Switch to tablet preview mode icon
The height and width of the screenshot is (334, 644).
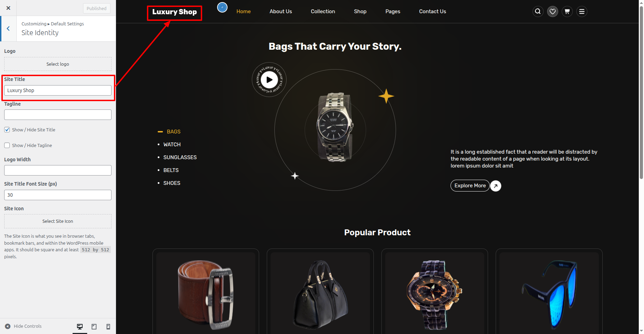[x=94, y=326]
